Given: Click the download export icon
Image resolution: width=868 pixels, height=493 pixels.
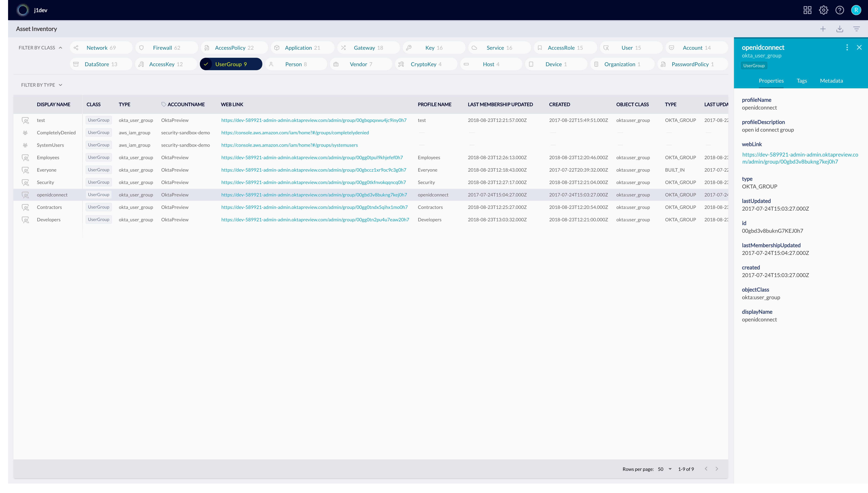Looking at the screenshot, I should pos(840,29).
